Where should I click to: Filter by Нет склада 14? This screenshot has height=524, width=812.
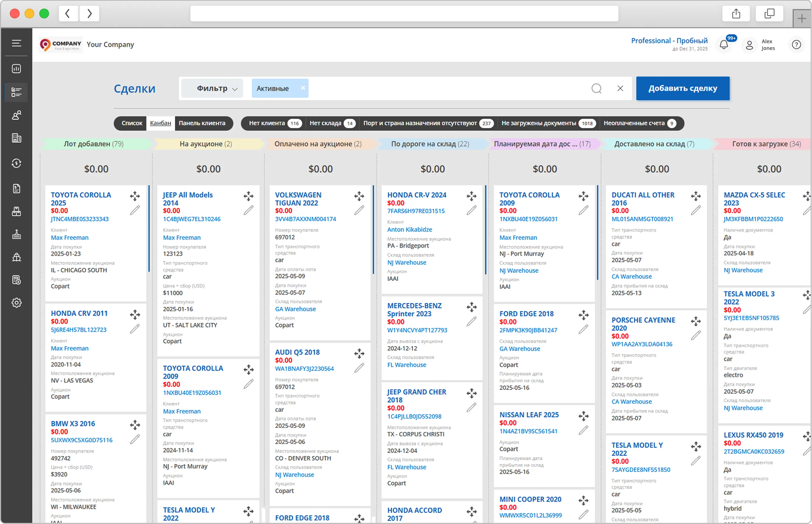tap(332, 123)
